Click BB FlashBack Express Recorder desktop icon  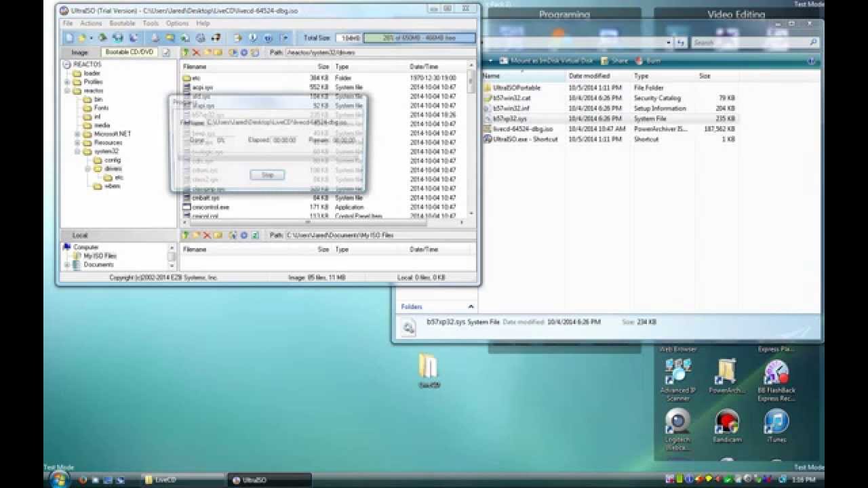(x=776, y=380)
